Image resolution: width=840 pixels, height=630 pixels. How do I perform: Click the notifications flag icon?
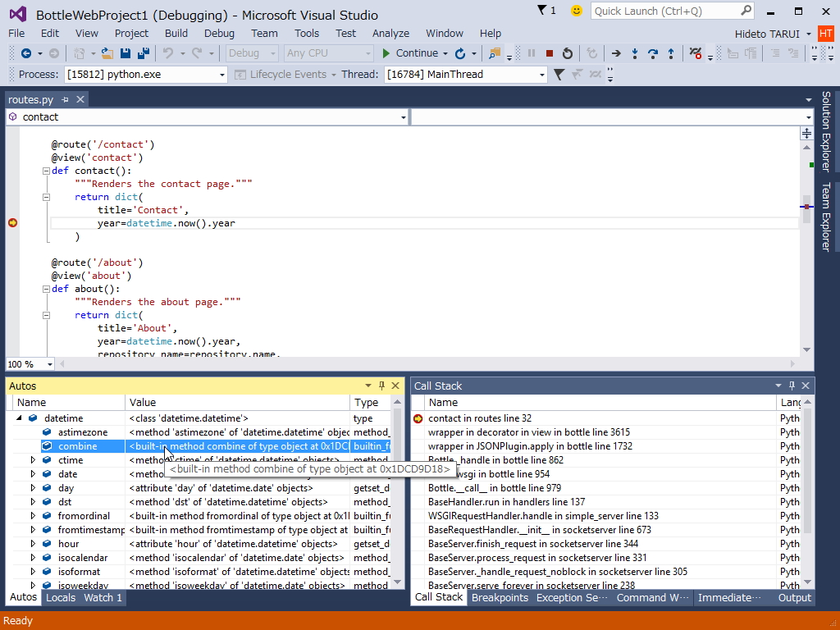[542, 11]
